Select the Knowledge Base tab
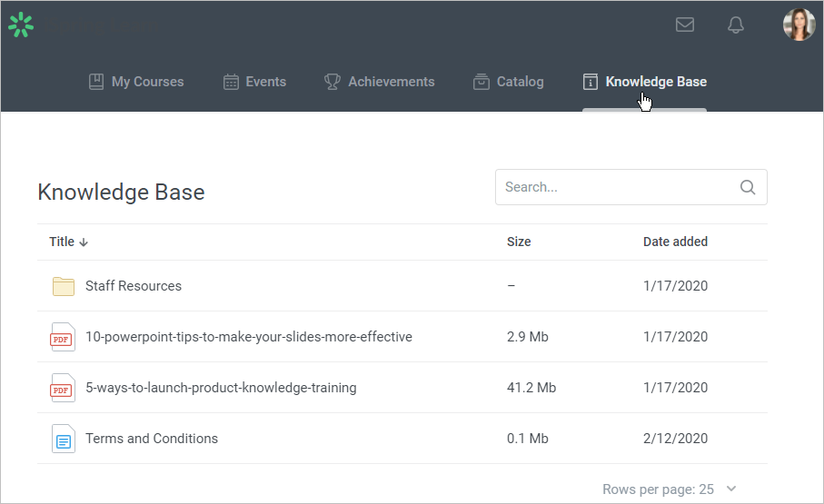The image size is (824, 504). point(645,82)
